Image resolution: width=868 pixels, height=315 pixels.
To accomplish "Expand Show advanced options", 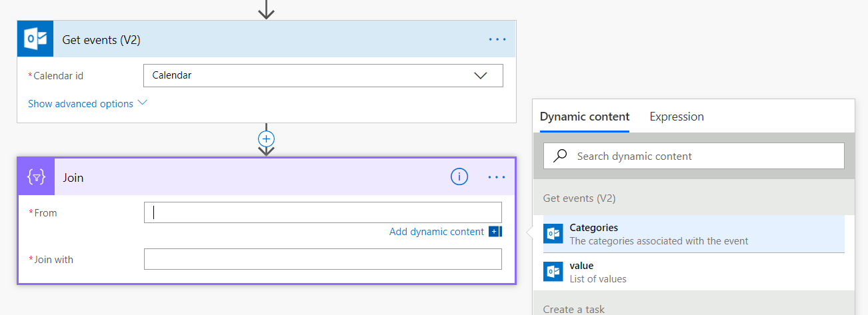I will [87, 103].
